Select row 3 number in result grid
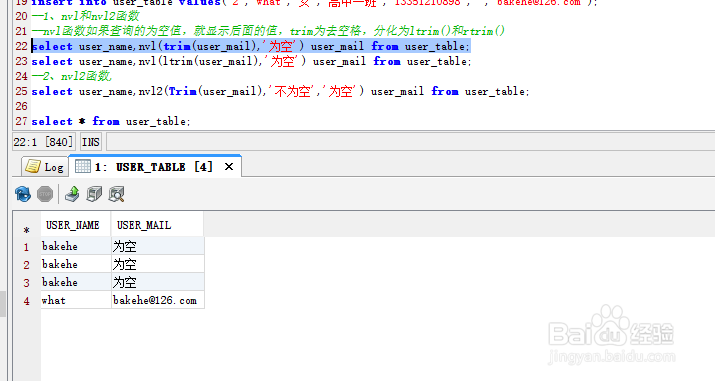Screen dimensions: 715x381 [26, 283]
